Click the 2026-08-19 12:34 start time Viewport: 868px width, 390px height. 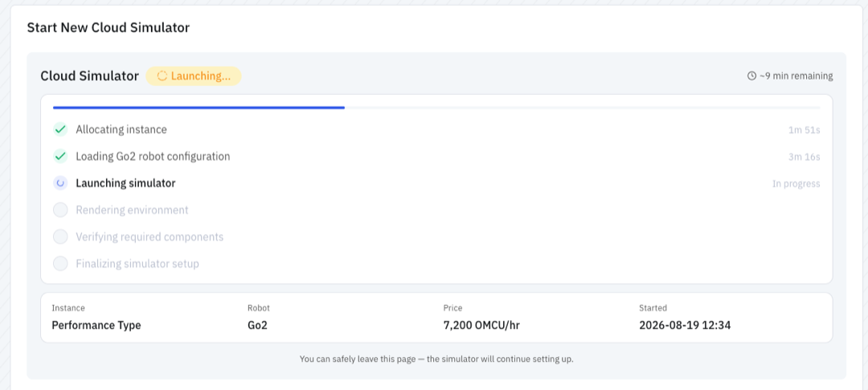pyautogui.click(x=685, y=325)
